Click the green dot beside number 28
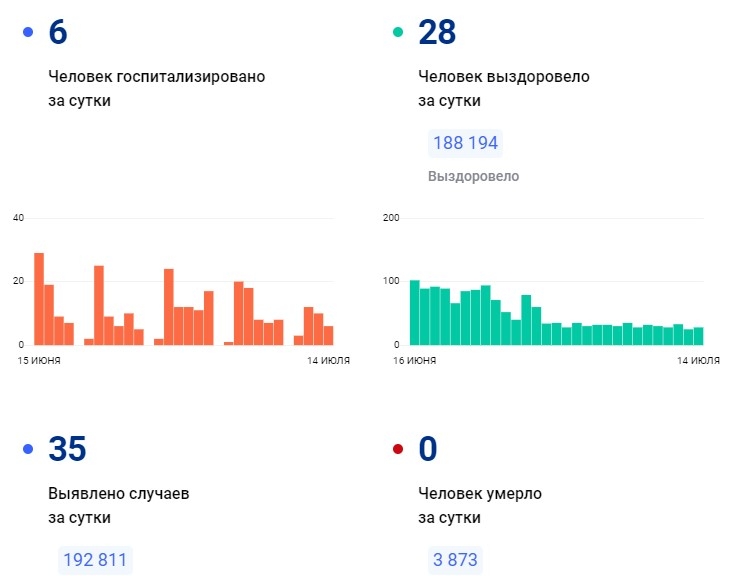The width and height of the screenshot is (749, 576). tap(398, 33)
